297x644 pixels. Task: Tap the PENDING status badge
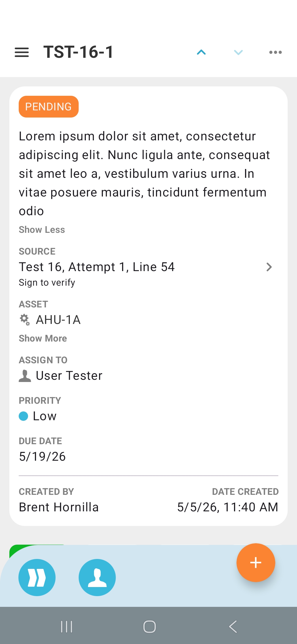49,107
